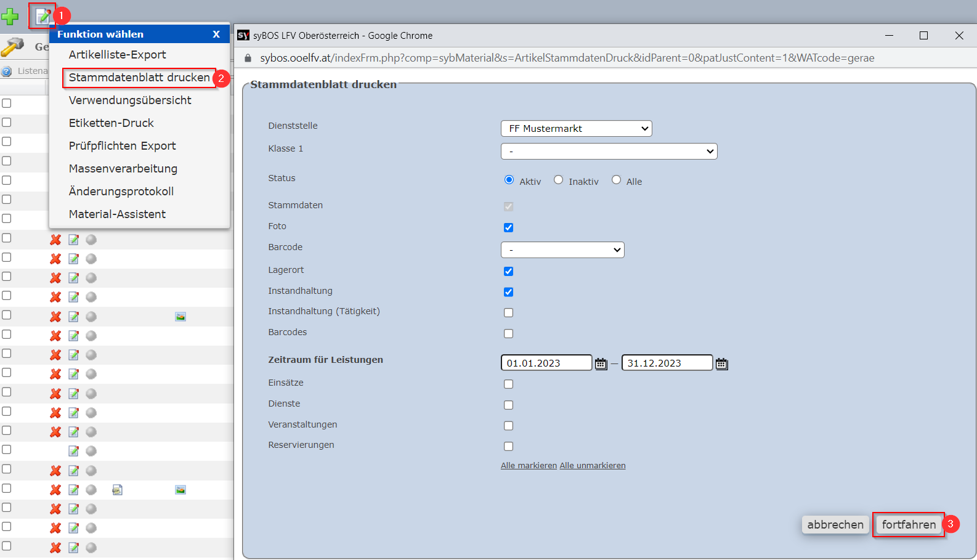The height and width of the screenshot is (560, 977).
Task: Open the picture icon in the row with document icon
Action: click(180, 490)
